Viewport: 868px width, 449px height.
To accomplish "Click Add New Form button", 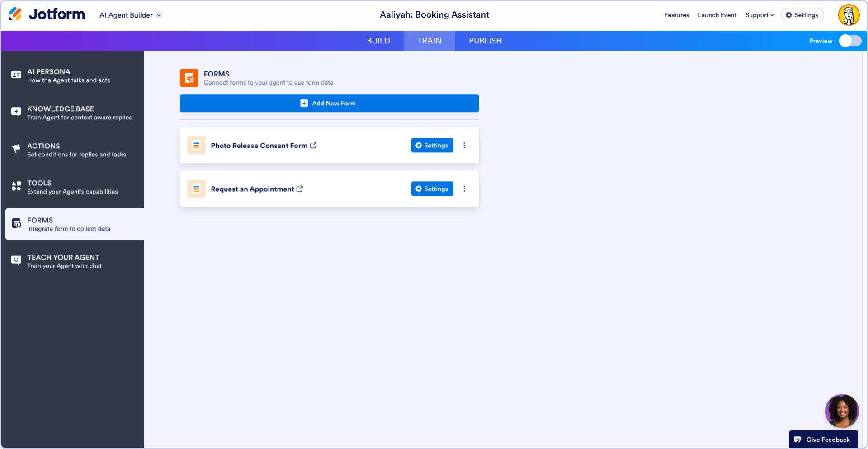I will point(329,103).
